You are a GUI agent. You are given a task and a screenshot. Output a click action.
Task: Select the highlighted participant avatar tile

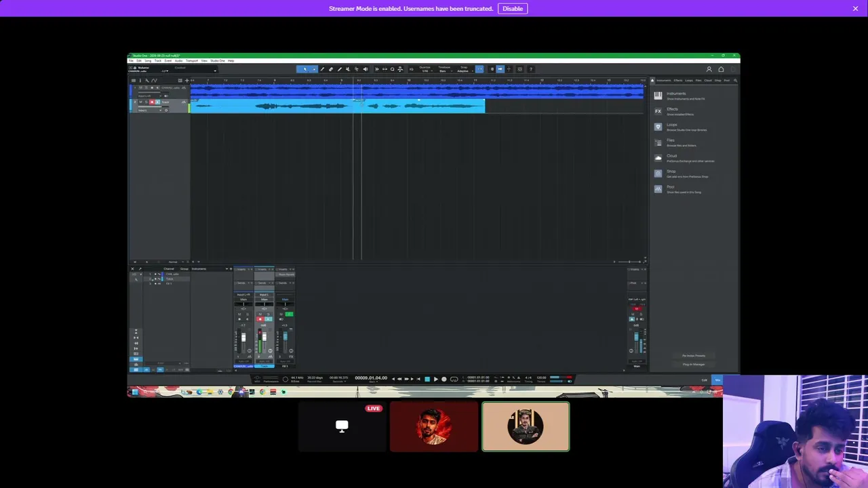tap(526, 426)
